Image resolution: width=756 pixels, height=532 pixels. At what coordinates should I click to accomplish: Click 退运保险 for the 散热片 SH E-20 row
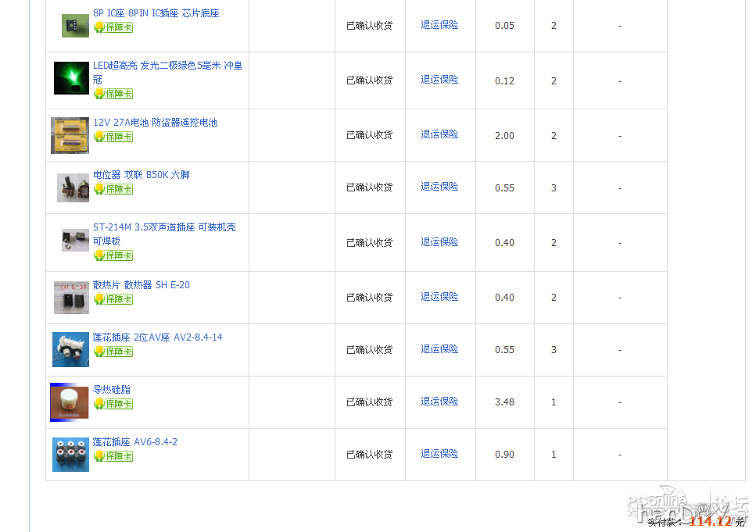tap(439, 297)
